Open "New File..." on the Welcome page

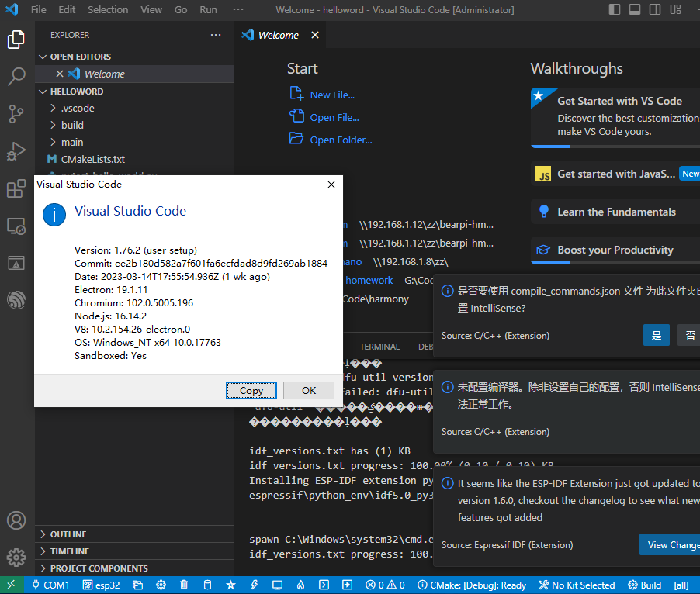coord(331,94)
